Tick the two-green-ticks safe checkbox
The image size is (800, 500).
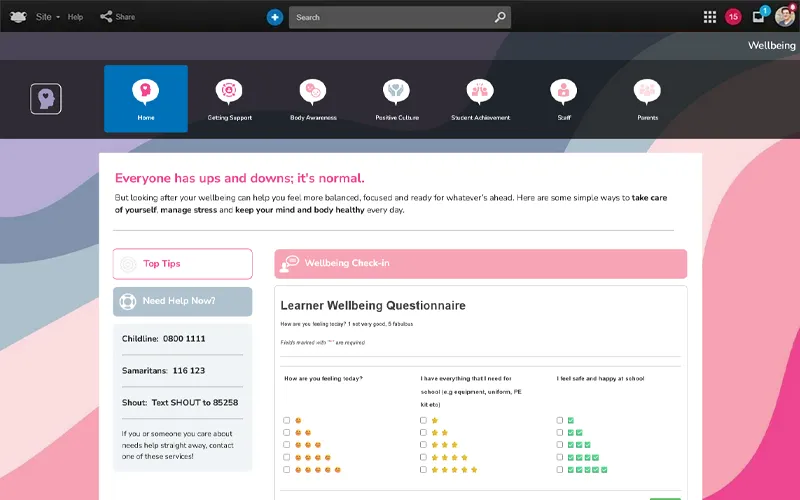[560, 433]
